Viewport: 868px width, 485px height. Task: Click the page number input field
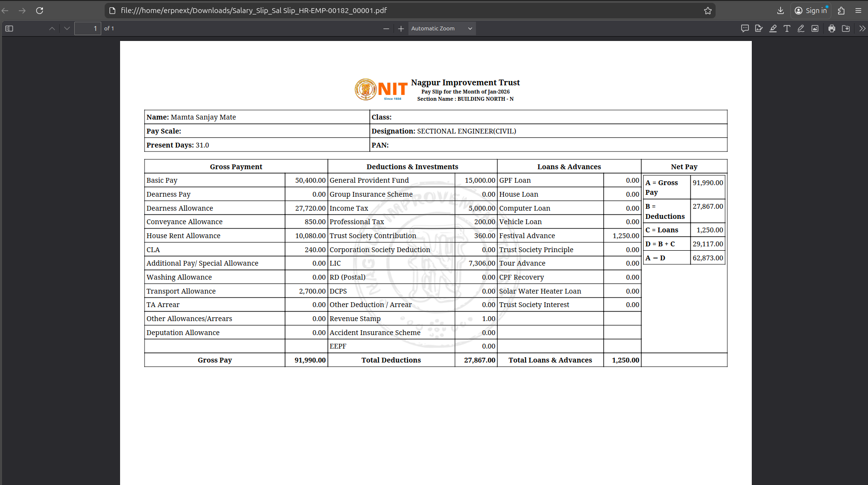(88, 28)
